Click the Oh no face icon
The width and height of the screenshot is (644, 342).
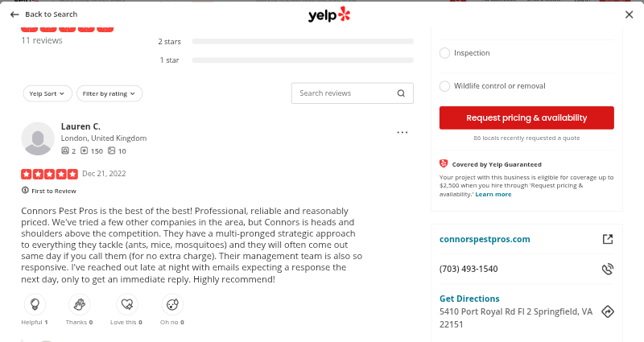click(x=171, y=304)
